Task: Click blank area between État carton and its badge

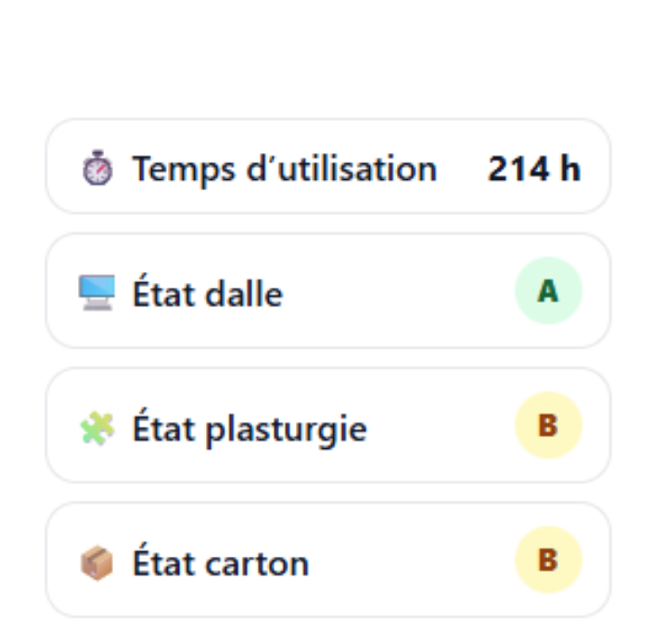Action: pos(413,562)
